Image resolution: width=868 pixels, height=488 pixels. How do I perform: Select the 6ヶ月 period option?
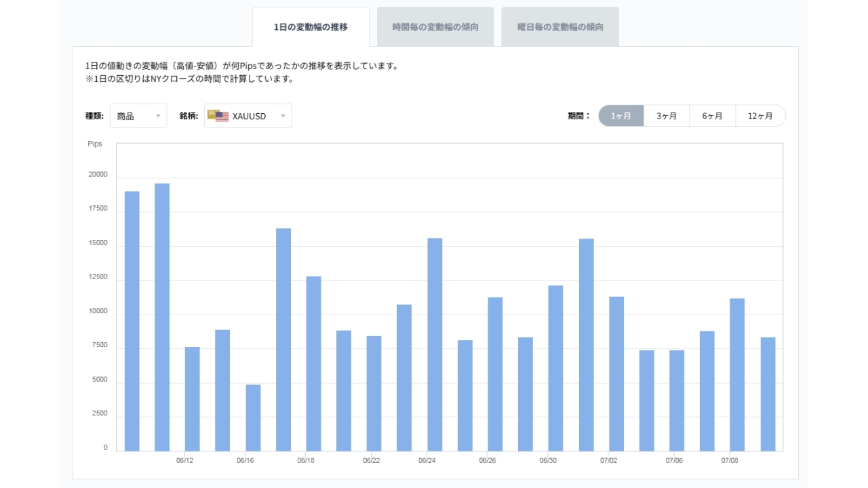(x=713, y=116)
